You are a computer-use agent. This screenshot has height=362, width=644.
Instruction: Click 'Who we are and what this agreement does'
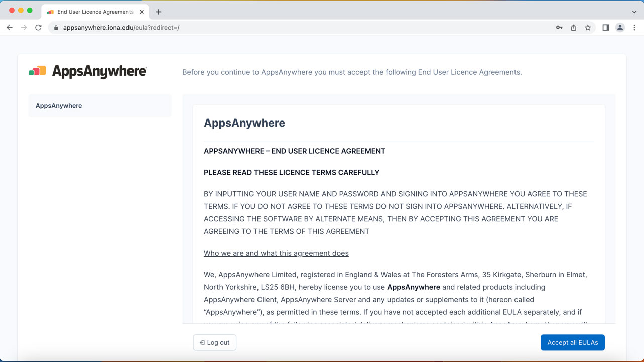pyautogui.click(x=276, y=253)
